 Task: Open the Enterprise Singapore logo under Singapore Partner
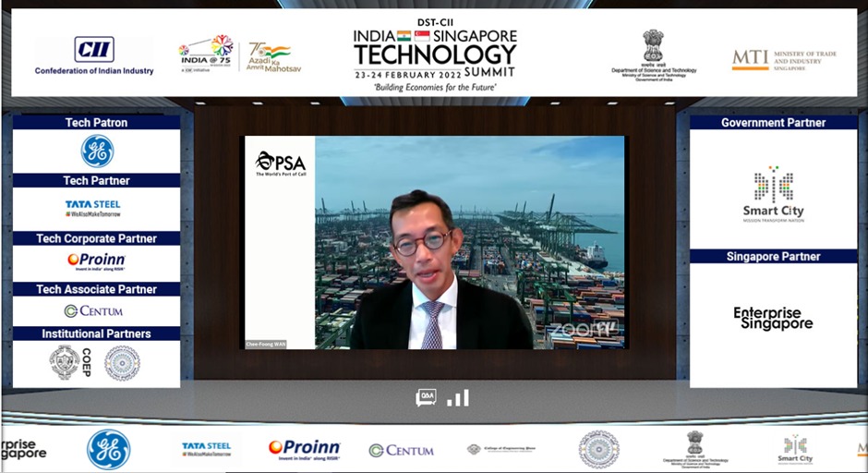(x=773, y=319)
